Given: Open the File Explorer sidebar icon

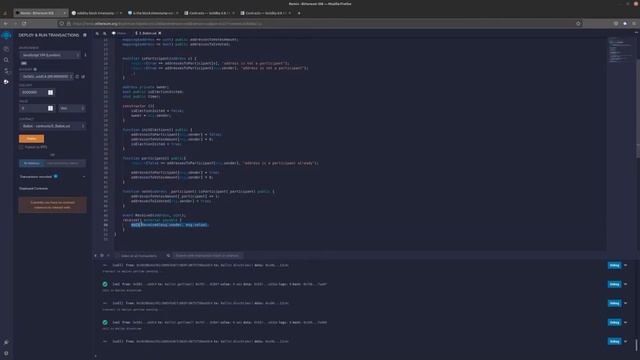Looking at the screenshot, I should [6, 49].
